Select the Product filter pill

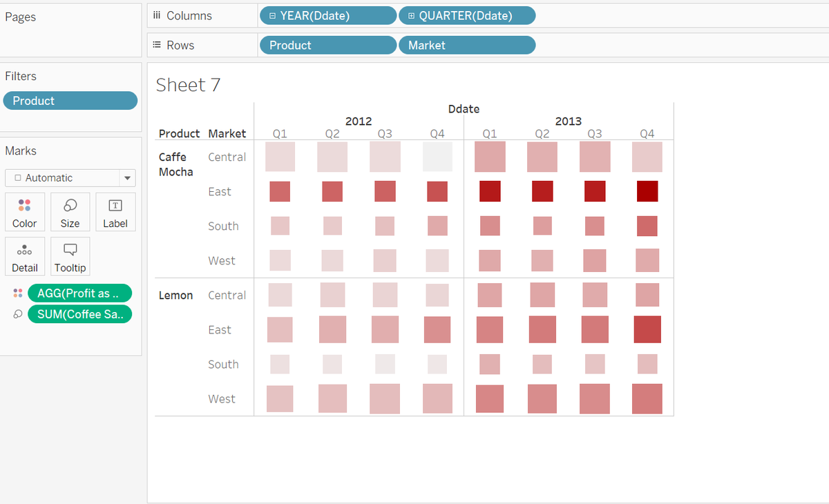tap(70, 101)
